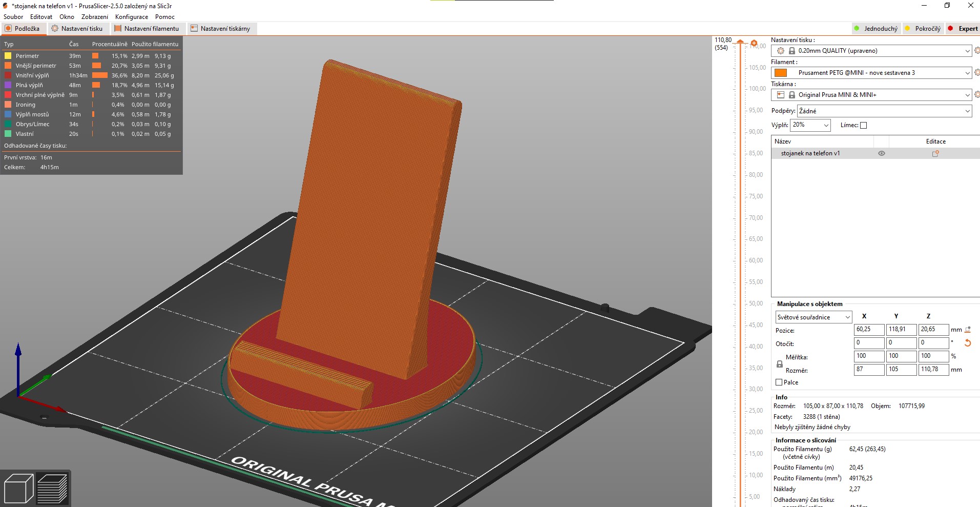Click Rozměr X field 87
Image resolution: width=980 pixels, height=507 pixels.
pyautogui.click(x=869, y=370)
